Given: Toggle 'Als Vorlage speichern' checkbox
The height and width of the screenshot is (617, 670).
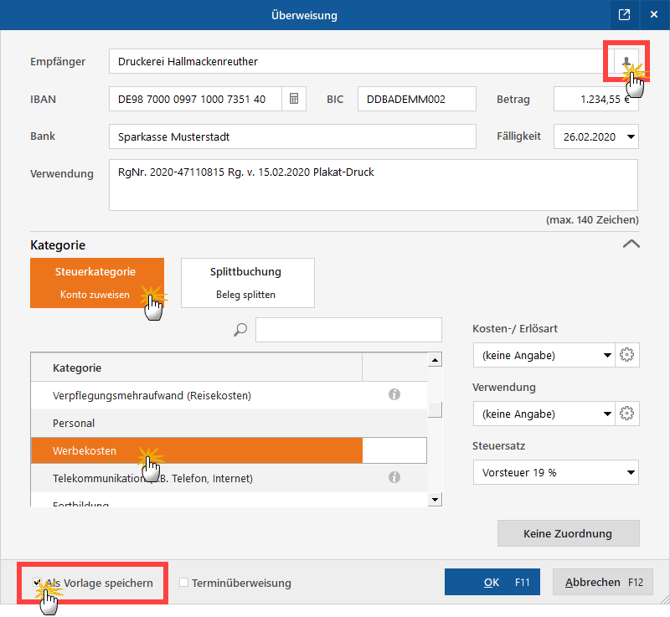Looking at the screenshot, I should [x=37, y=583].
